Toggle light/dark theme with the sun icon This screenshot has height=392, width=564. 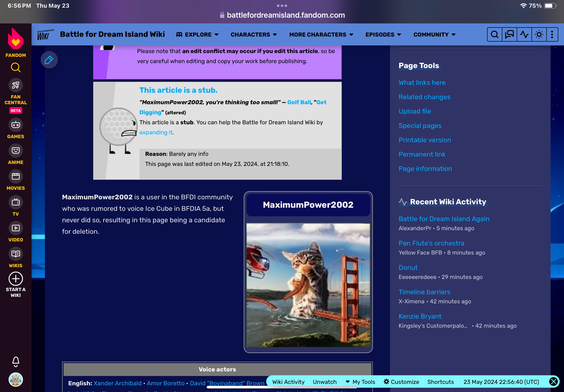click(539, 34)
